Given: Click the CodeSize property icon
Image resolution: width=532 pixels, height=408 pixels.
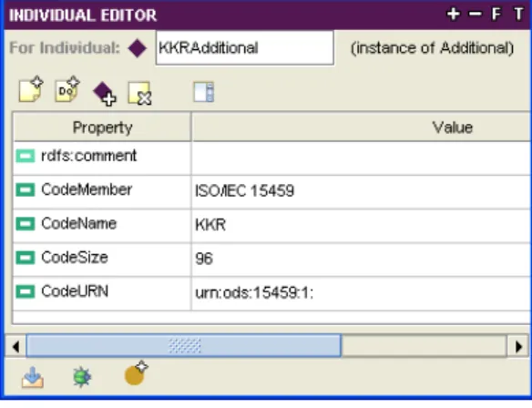Looking at the screenshot, I should [x=26, y=258].
